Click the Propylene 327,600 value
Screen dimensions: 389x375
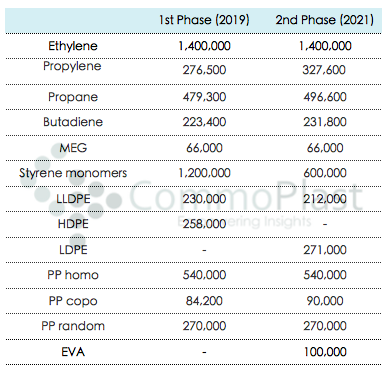[x=324, y=70]
